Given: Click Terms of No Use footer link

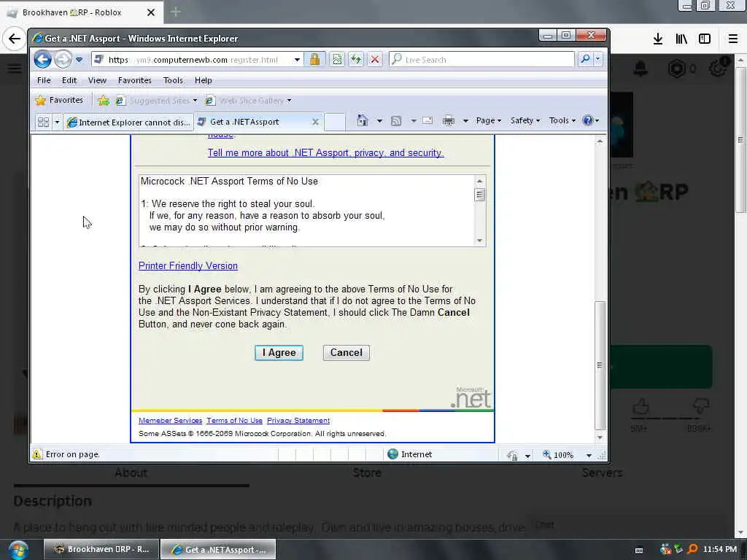Looking at the screenshot, I should [234, 421].
